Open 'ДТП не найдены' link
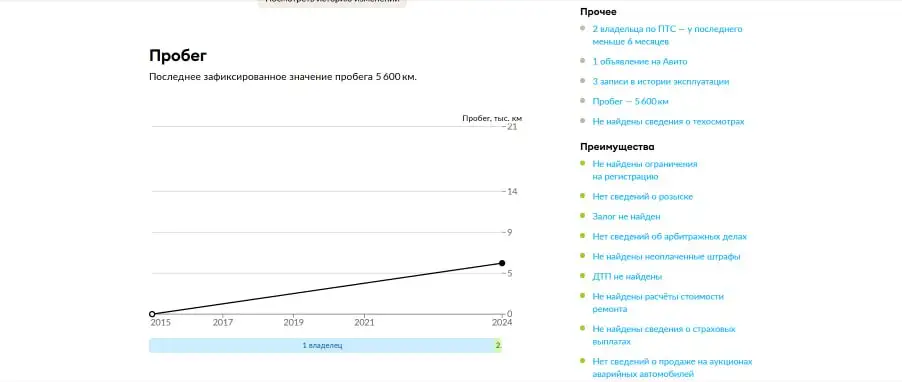Screen dimensions: 902x382 [x=627, y=277]
